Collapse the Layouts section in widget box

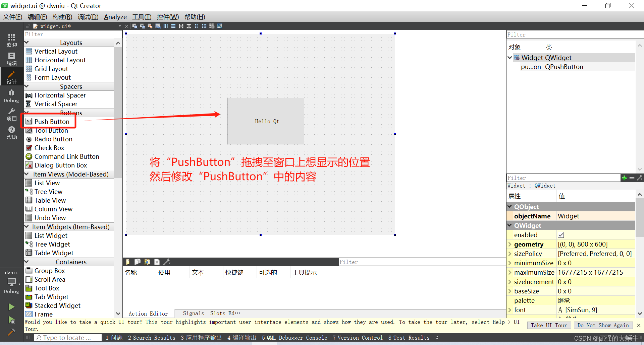click(x=27, y=42)
